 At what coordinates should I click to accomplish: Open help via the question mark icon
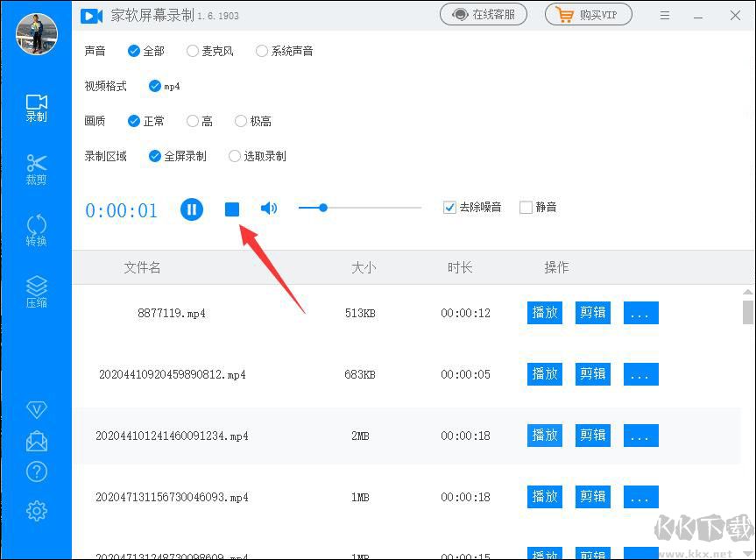coord(37,472)
